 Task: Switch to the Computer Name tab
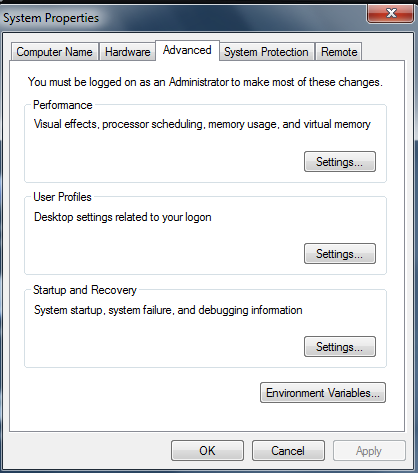[55, 52]
